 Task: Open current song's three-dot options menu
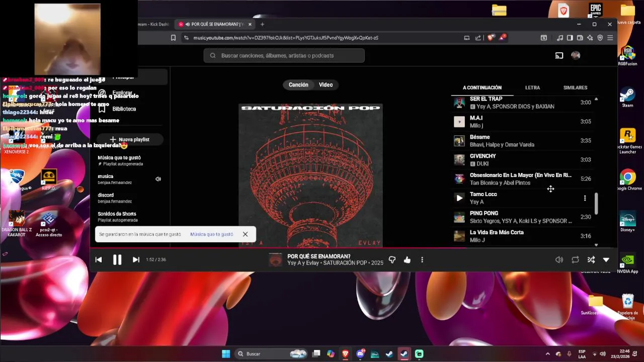pyautogui.click(x=422, y=259)
